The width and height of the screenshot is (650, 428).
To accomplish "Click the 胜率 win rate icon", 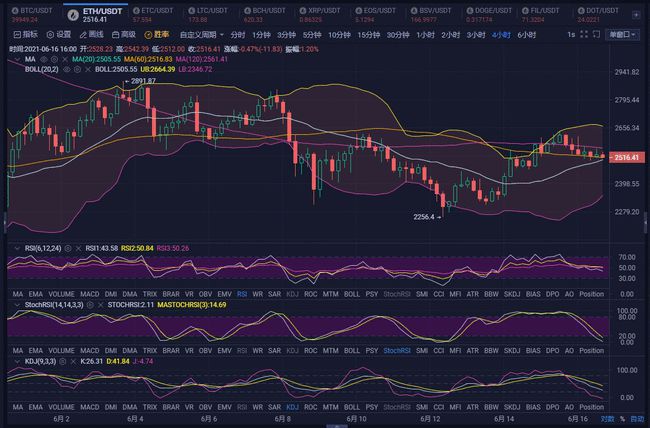I will tap(158, 33).
